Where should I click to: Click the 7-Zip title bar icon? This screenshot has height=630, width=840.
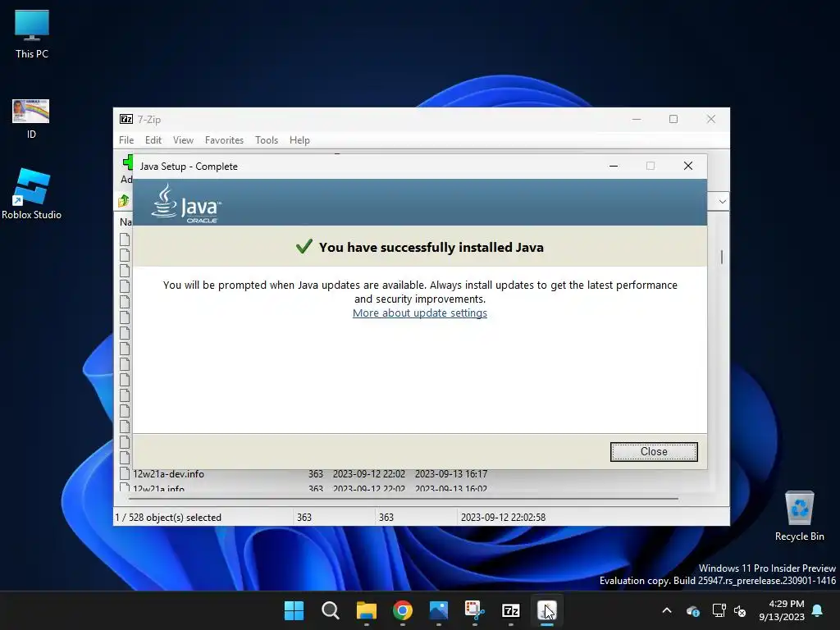(126, 119)
